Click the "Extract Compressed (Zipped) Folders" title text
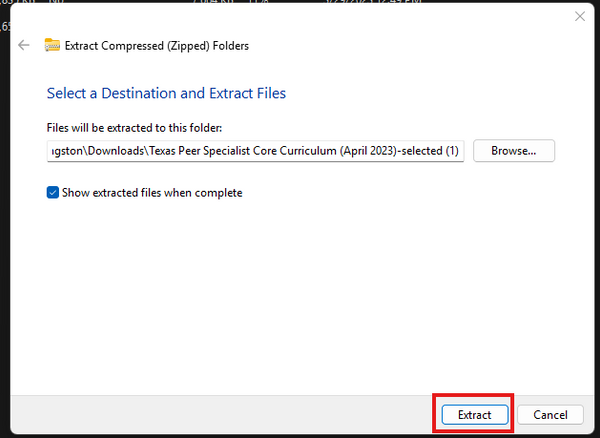Viewport: 600px width, 438px height. click(x=157, y=46)
